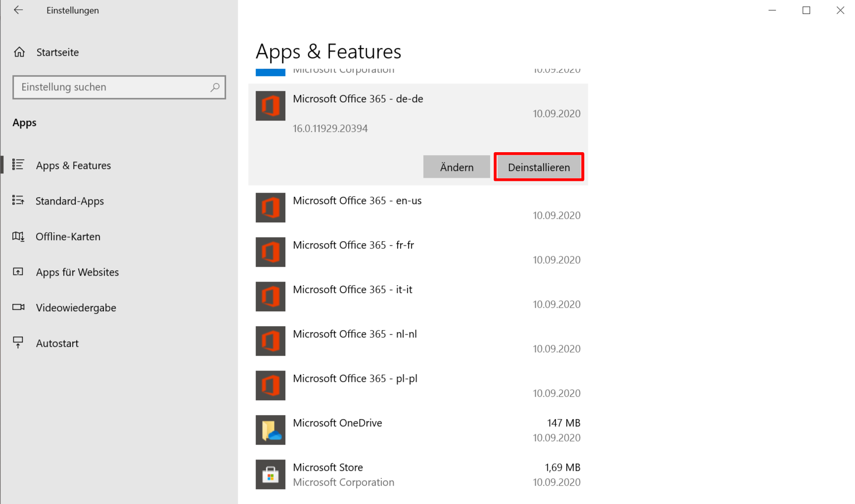
Task: Click the Apps für Websites icon
Action: coord(18,272)
